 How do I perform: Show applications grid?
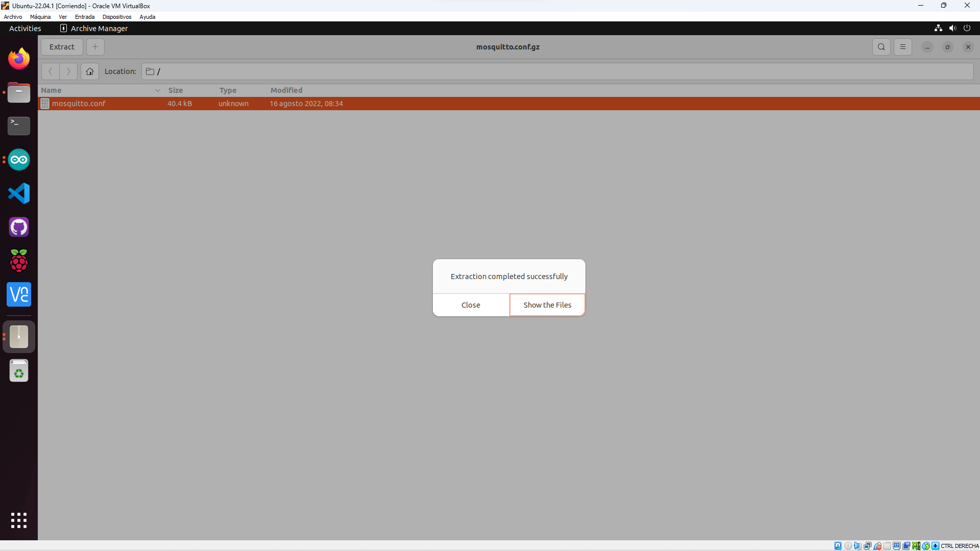19,520
